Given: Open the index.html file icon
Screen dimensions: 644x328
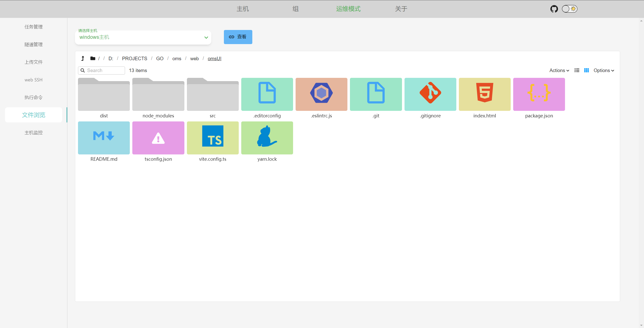Looking at the screenshot, I should pos(485,94).
